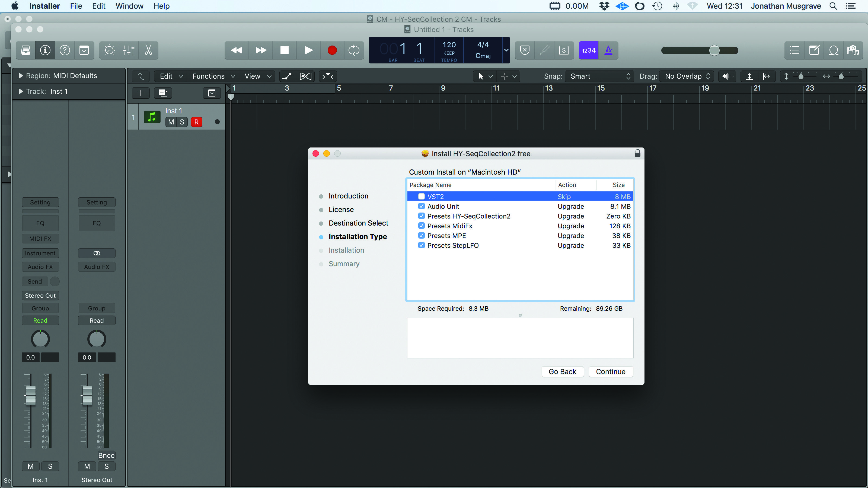Open the Edit menu in menu bar
Viewport: 868px width, 488px height.
coord(99,6)
